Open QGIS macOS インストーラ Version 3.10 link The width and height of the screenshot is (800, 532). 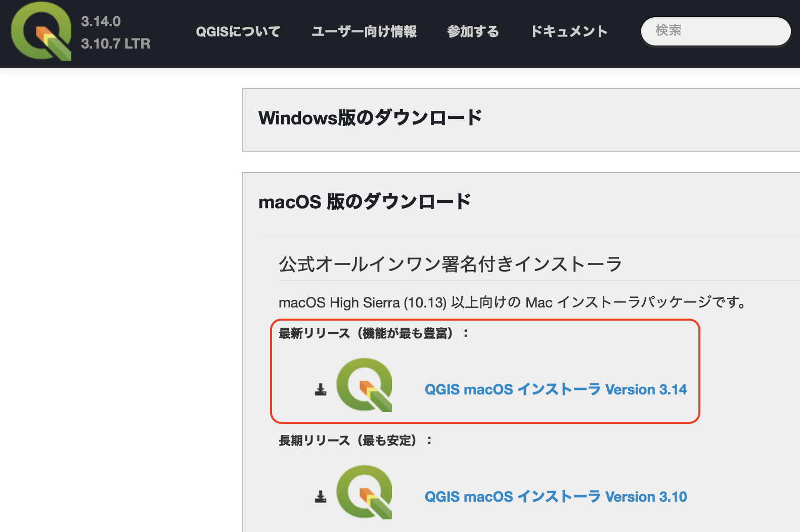(x=556, y=497)
